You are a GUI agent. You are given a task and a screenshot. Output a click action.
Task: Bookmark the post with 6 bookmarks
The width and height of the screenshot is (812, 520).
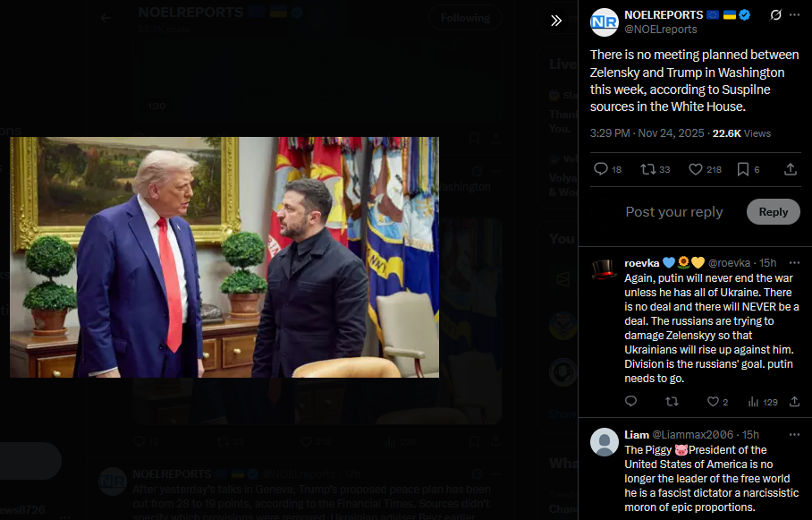[x=749, y=169]
